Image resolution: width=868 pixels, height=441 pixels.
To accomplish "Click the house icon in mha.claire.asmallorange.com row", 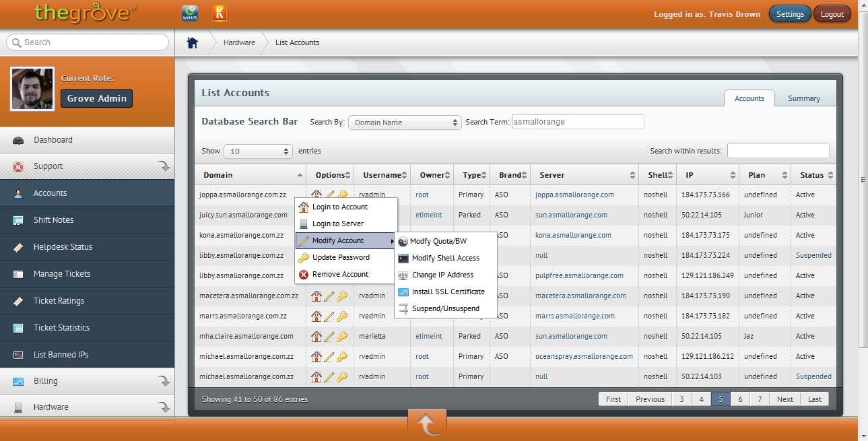I will (x=316, y=336).
